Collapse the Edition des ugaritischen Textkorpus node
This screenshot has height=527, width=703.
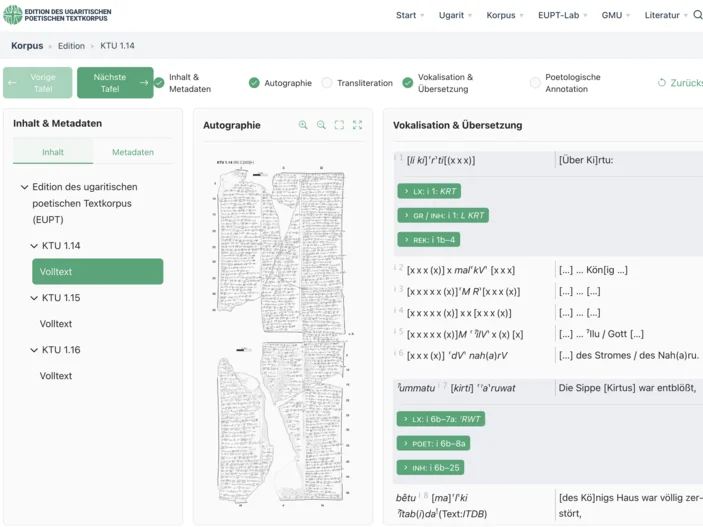click(x=25, y=187)
